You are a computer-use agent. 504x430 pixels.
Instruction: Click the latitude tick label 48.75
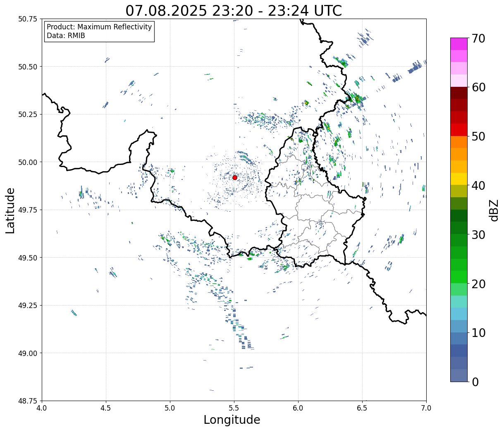28,401
